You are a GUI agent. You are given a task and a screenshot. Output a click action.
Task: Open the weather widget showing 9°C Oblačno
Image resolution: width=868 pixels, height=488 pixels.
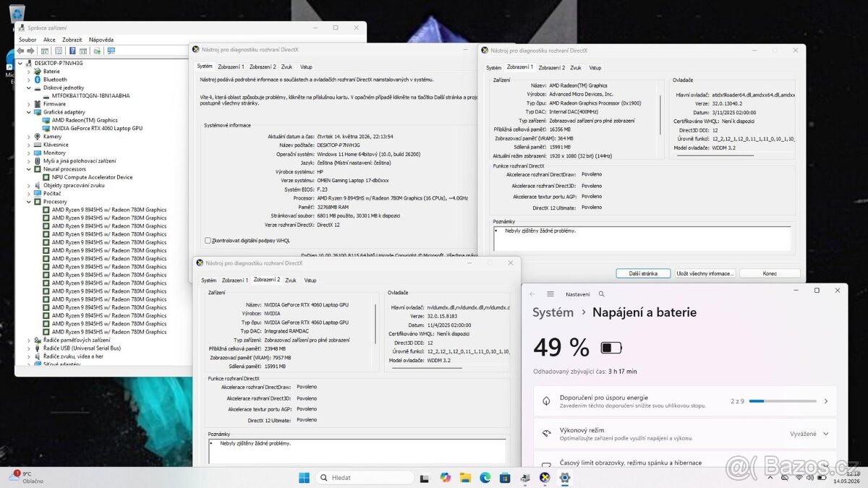(x=25, y=477)
